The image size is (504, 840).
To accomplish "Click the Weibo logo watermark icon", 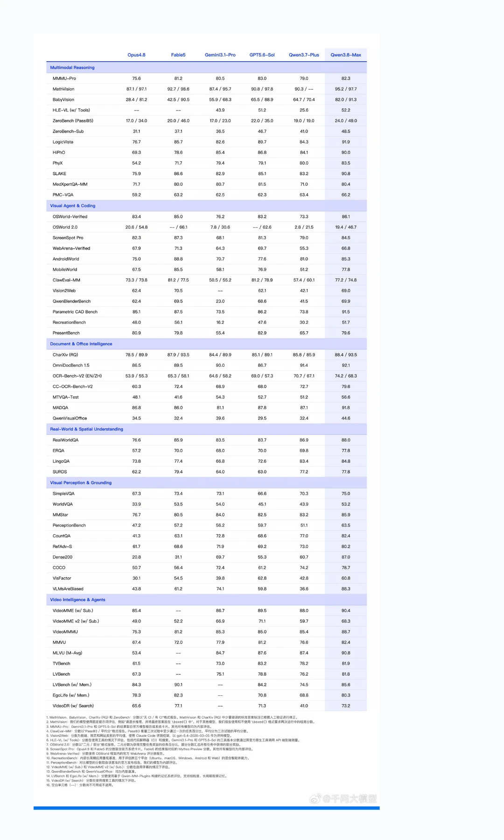I will 315,799.
